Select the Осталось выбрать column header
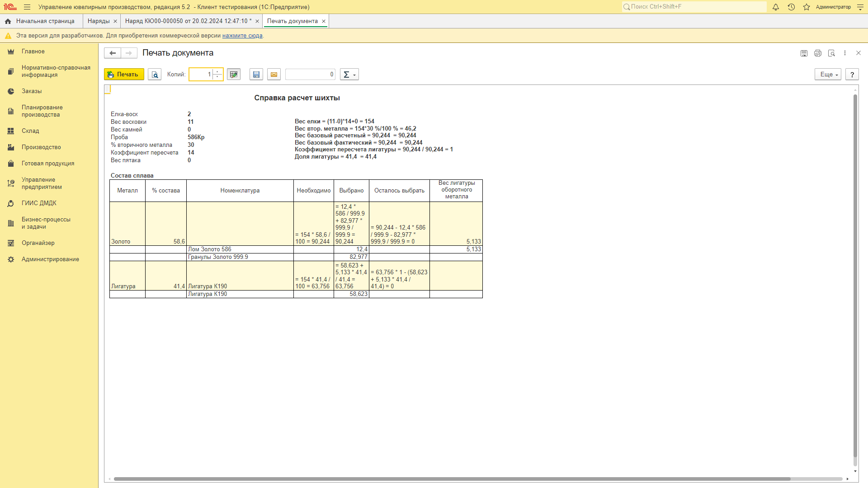The height and width of the screenshot is (488, 868). click(399, 191)
